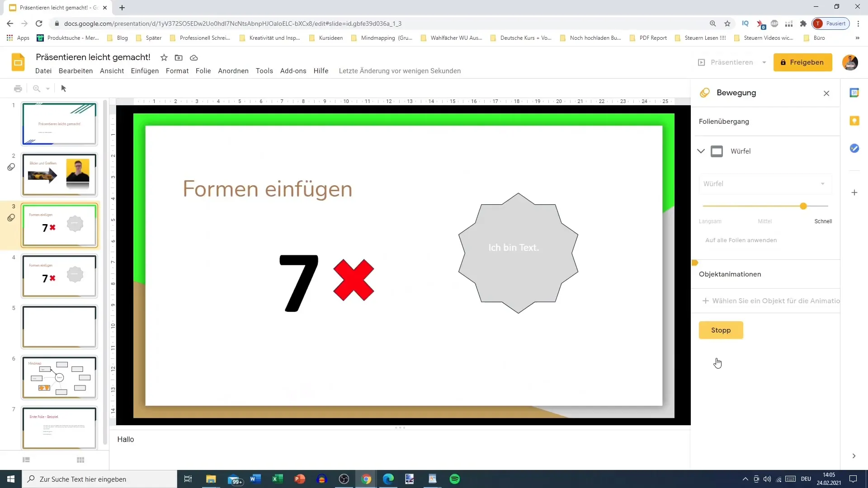
Task: Click Wählen Sie ein Objekt für die Animation
Action: click(x=771, y=301)
